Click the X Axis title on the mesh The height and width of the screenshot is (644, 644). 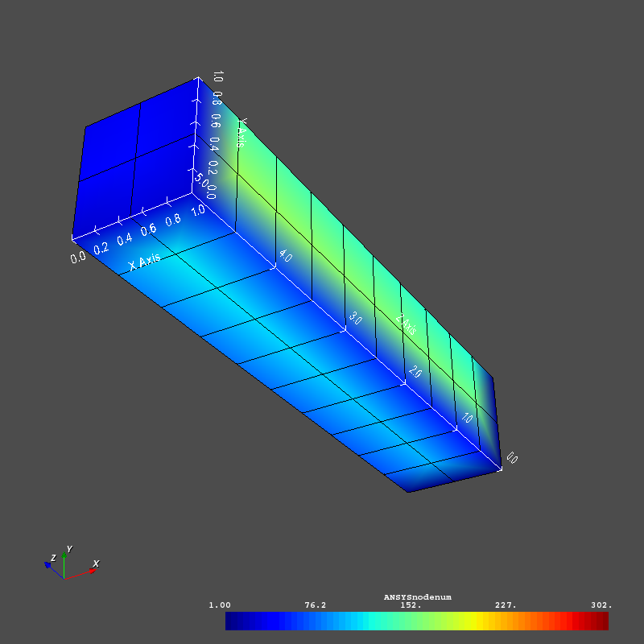click(145, 259)
